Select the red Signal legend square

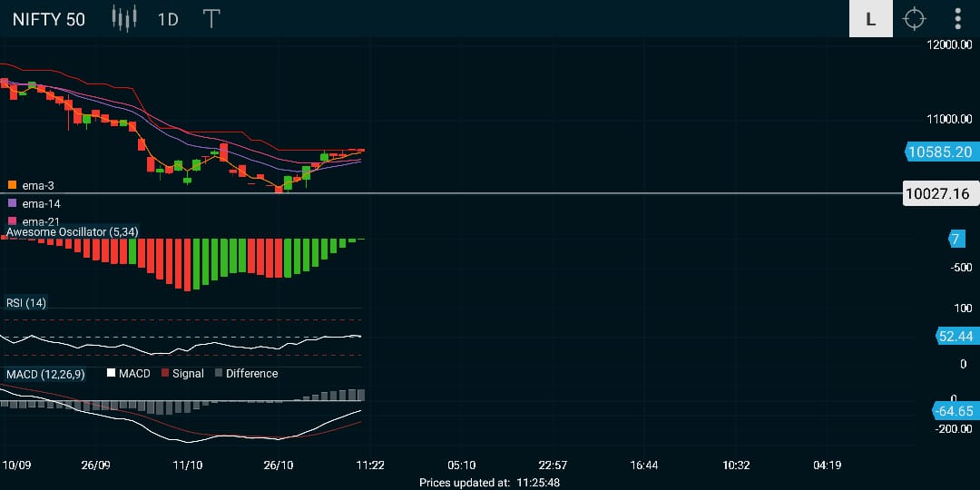click(166, 373)
